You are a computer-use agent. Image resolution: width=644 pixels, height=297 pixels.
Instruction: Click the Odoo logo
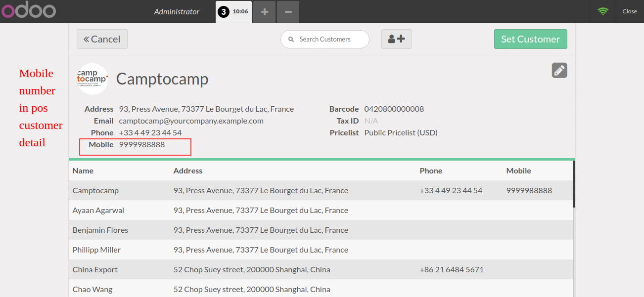tap(28, 11)
